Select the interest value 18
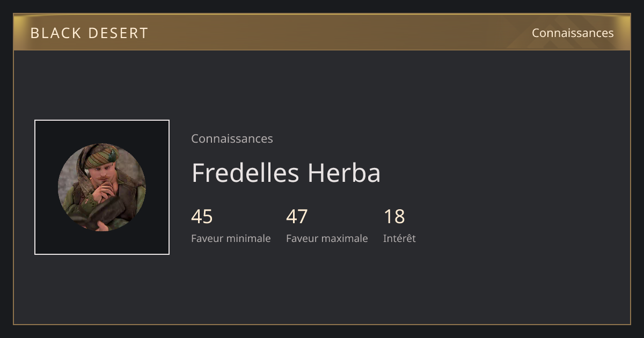Screen dimensions: 644x338 coord(394,217)
